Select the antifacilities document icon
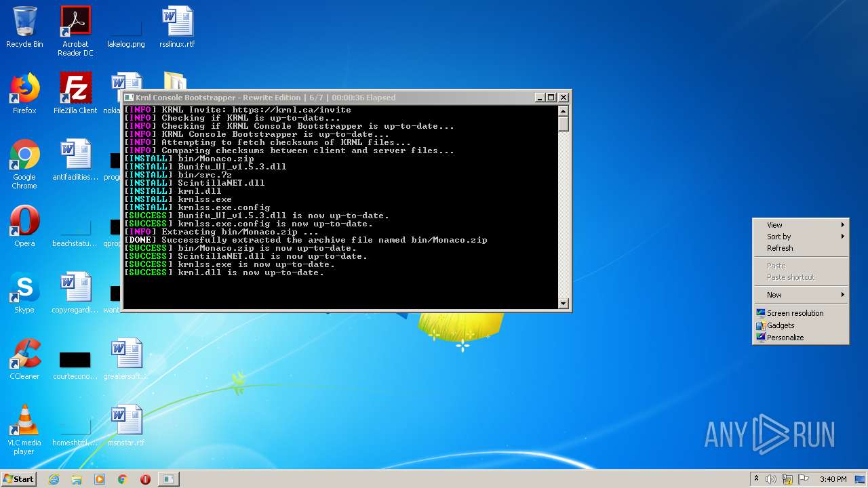Viewport: 868px width, 488px height. (75, 160)
